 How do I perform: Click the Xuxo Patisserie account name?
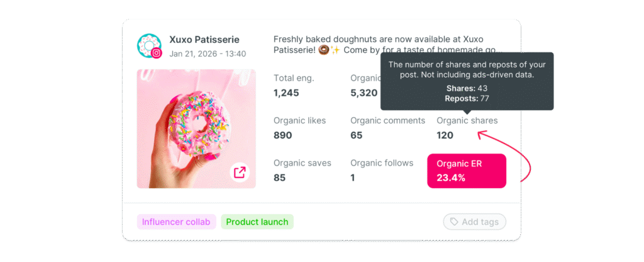[x=204, y=40]
